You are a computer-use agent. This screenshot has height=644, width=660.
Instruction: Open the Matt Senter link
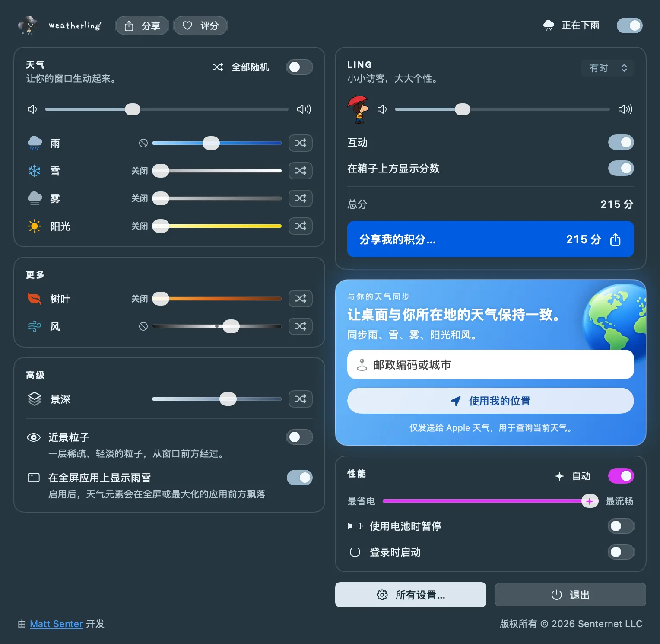tap(56, 624)
